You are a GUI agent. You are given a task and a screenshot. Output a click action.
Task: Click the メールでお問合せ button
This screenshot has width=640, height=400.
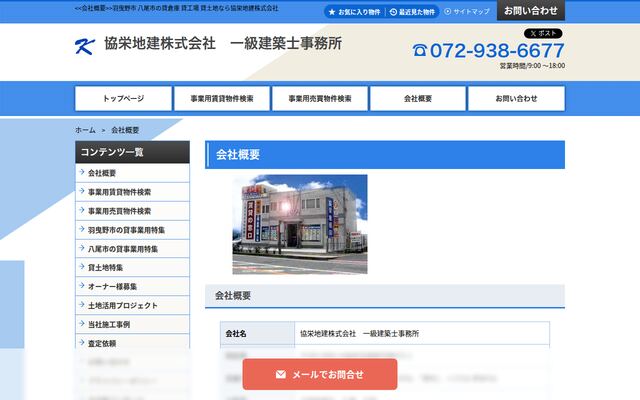pyautogui.click(x=320, y=374)
